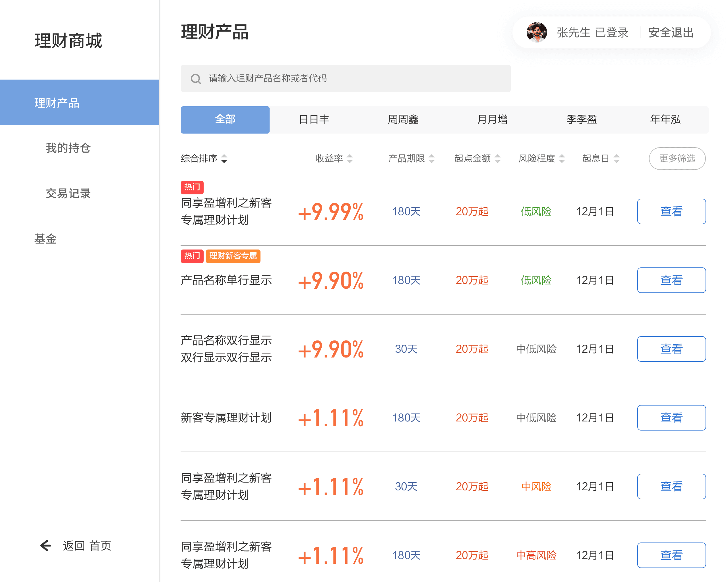This screenshot has width=728, height=582.
Task: Click the 更多筛选 button
Action: pyautogui.click(x=677, y=158)
